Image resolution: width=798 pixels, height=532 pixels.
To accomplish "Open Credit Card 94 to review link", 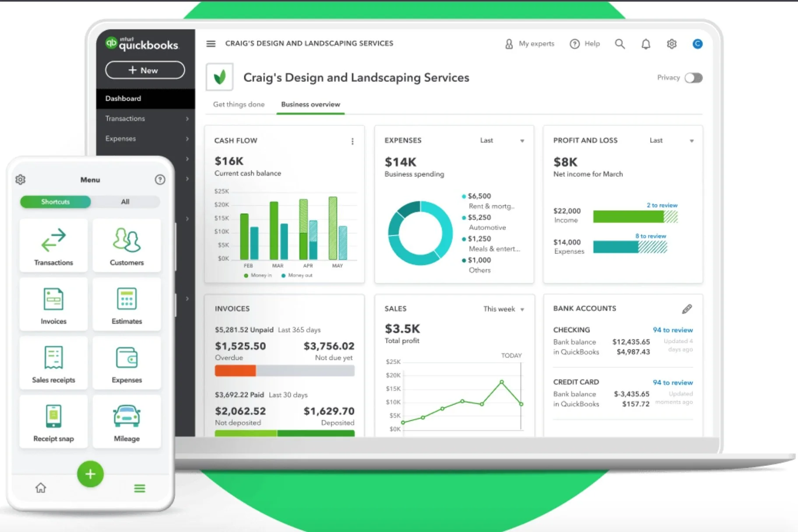I will click(x=673, y=383).
